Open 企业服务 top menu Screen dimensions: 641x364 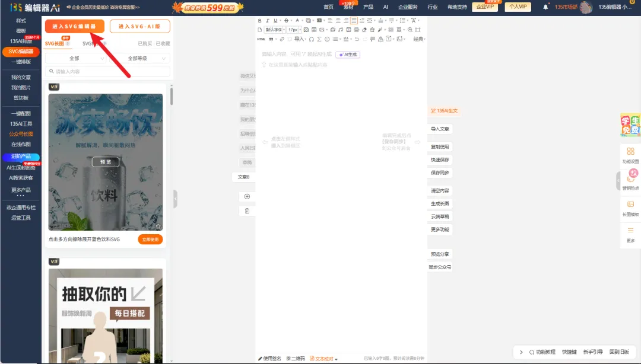tap(408, 7)
